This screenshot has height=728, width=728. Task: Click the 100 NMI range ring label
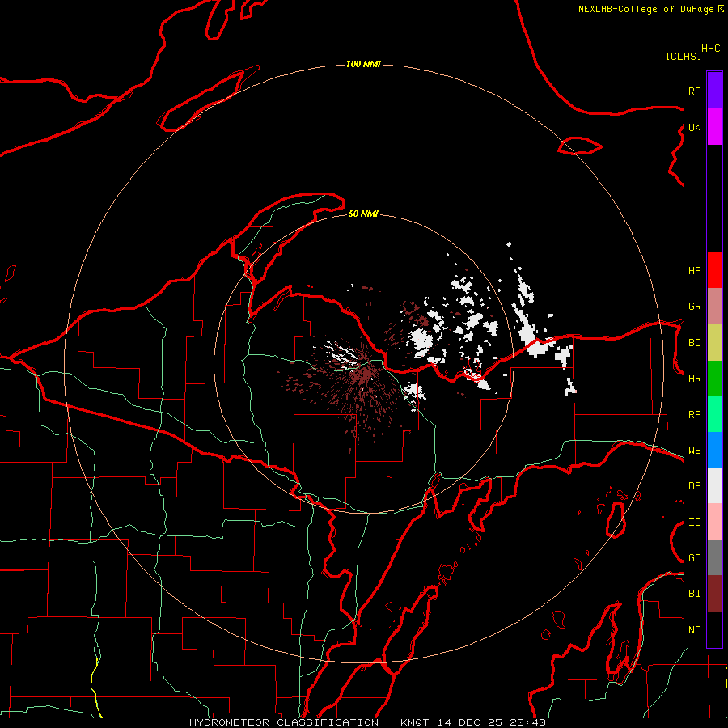pyautogui.click(x=363, y=64)
